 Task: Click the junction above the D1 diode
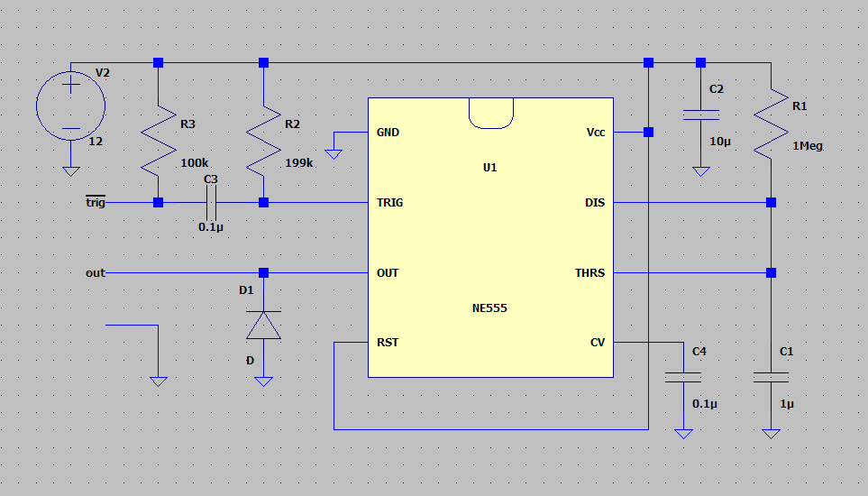(263, 273)
